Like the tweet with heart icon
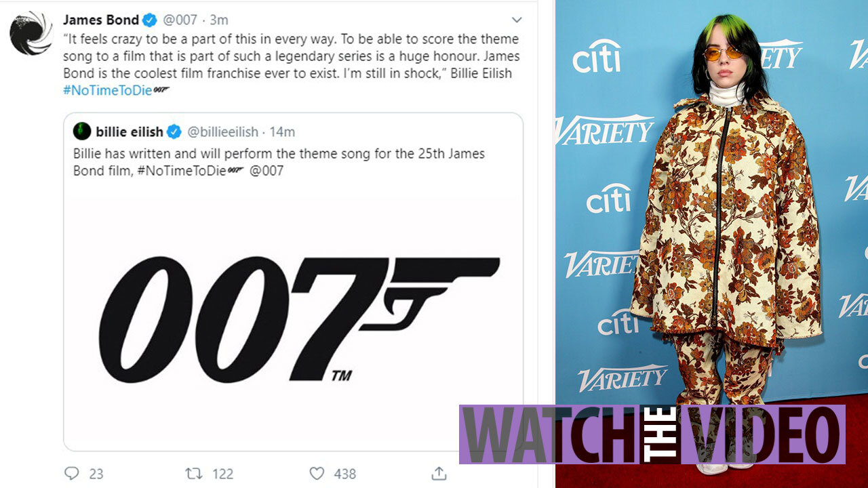868x488 pixels. tap(317, 473)
